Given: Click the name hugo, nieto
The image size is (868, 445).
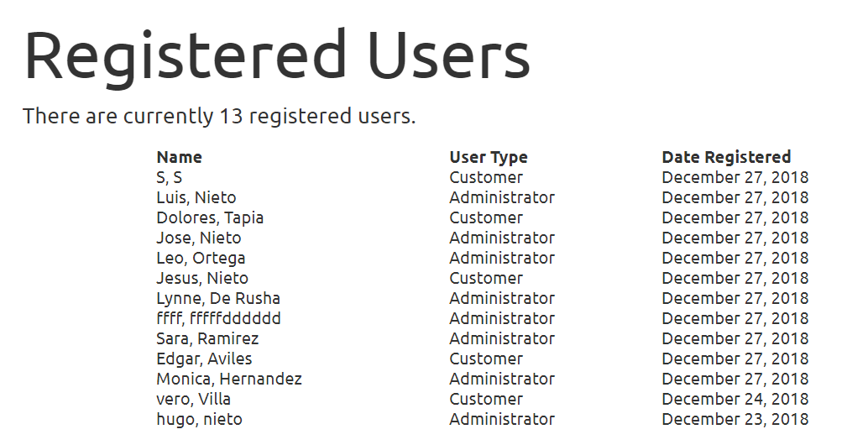Looking at the screenshot, I should point(199,420).
